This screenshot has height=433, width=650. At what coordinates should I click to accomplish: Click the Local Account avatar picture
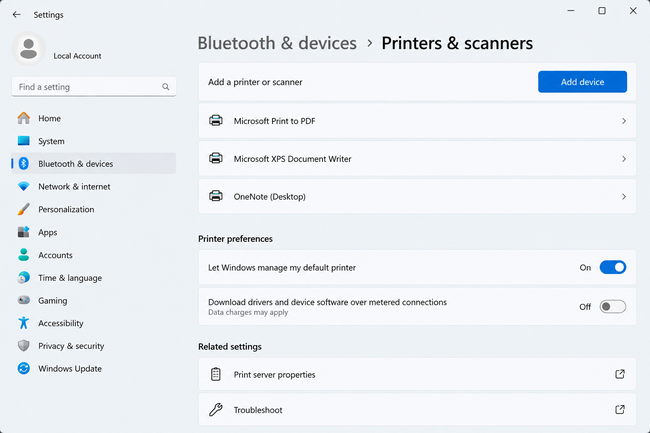[x=29, y=48]
